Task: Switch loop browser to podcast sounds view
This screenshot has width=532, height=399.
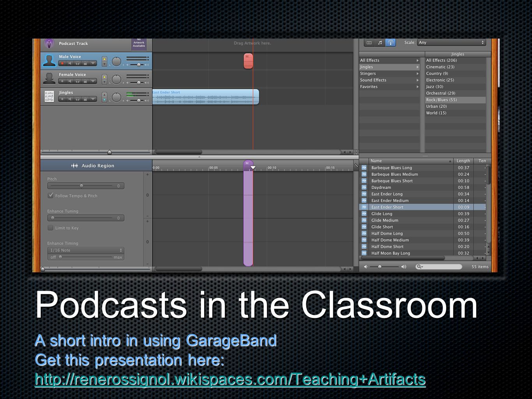Action: tap(391, 43)
